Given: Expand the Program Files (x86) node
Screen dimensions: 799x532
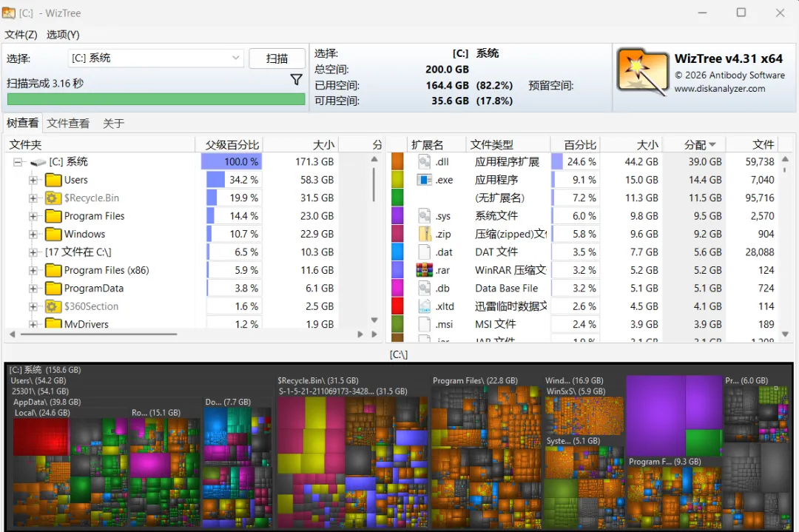Looking at the screenshot, I should pyautogui.click(x=33, y=270).
